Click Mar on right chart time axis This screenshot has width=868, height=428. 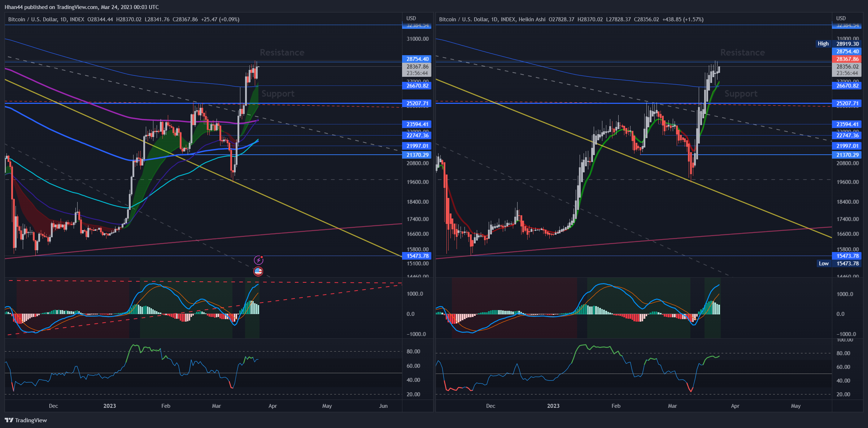tap(672, 406)
